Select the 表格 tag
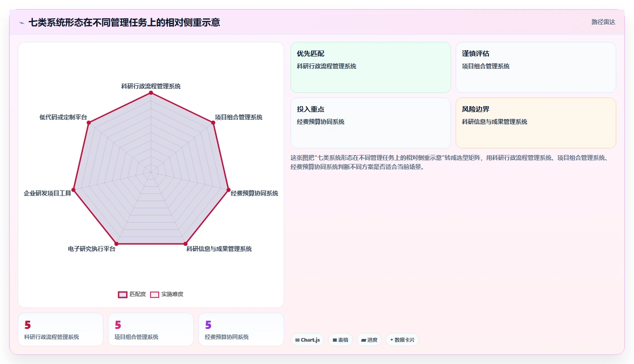The image size is (634, 364). [340, 340]
